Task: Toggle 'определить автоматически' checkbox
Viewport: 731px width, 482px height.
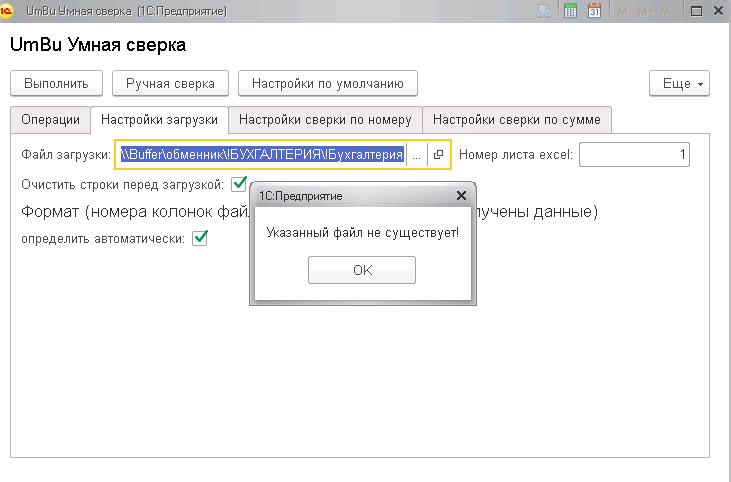Action: coord(200,238)
